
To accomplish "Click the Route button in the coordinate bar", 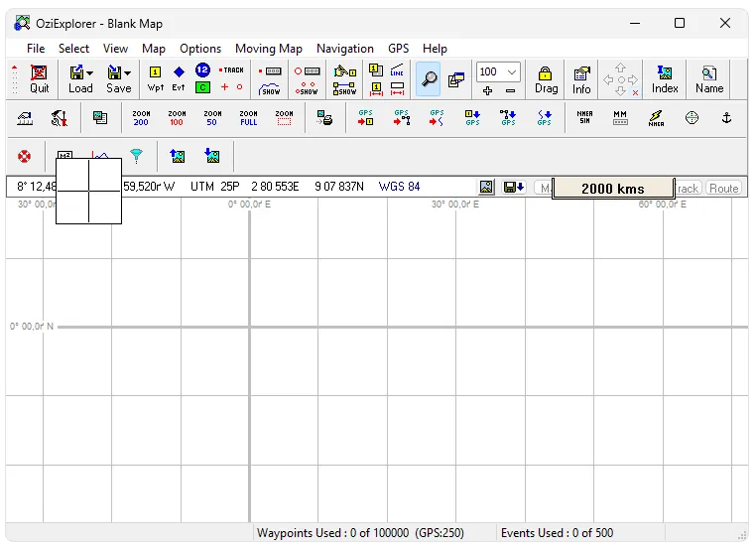I will 723,188.
